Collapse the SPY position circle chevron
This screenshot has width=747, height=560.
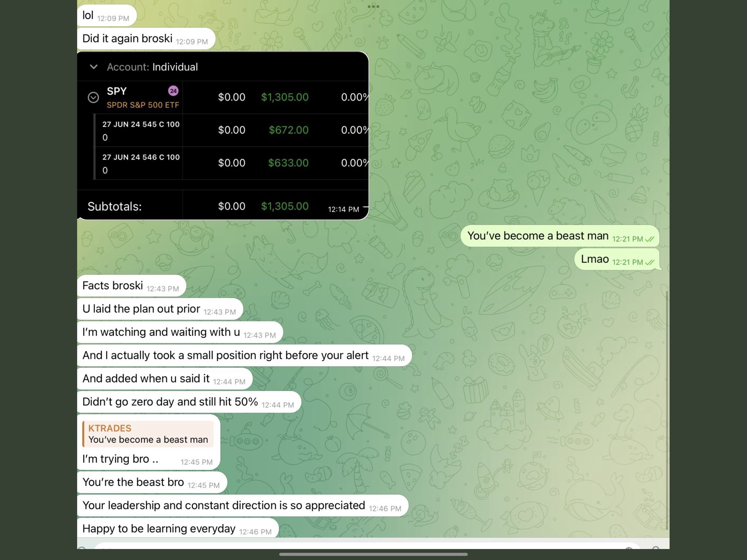pos(93,97)
